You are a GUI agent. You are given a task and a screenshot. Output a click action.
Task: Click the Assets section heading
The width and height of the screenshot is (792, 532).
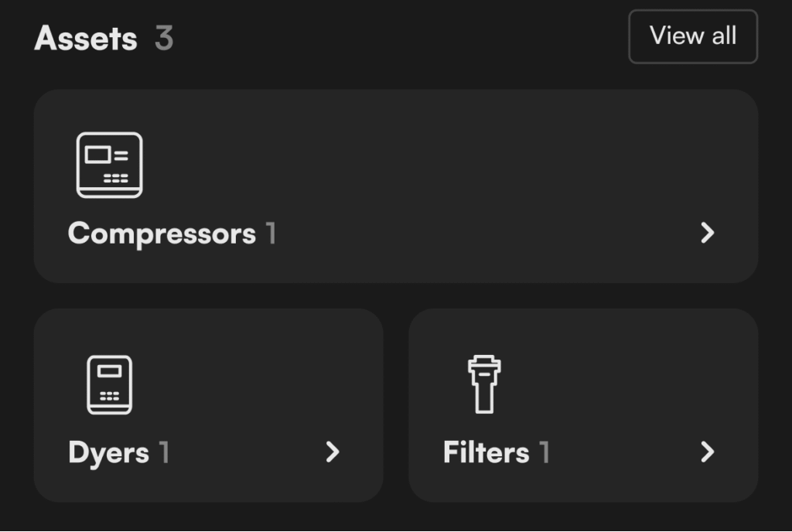coord(86,38)
